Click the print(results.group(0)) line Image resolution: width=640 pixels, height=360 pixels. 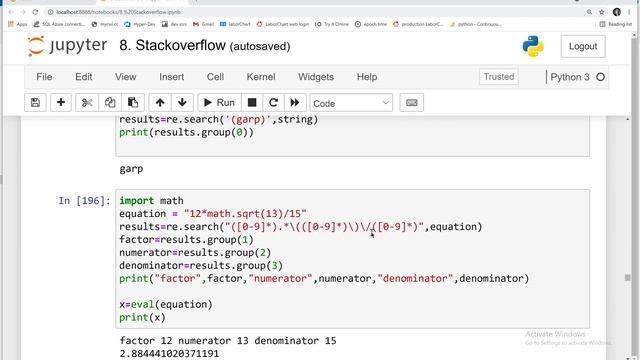pyautogui.click(x=186, y=132)
